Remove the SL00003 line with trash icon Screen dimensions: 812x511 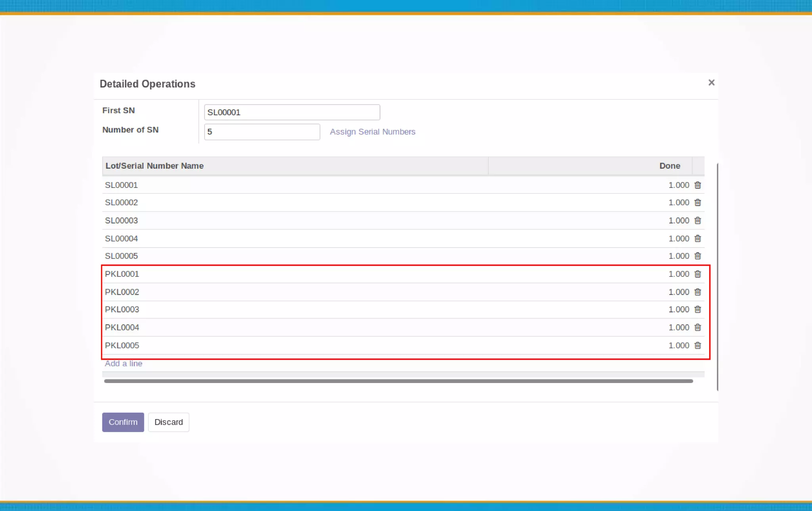pos(697,220)
